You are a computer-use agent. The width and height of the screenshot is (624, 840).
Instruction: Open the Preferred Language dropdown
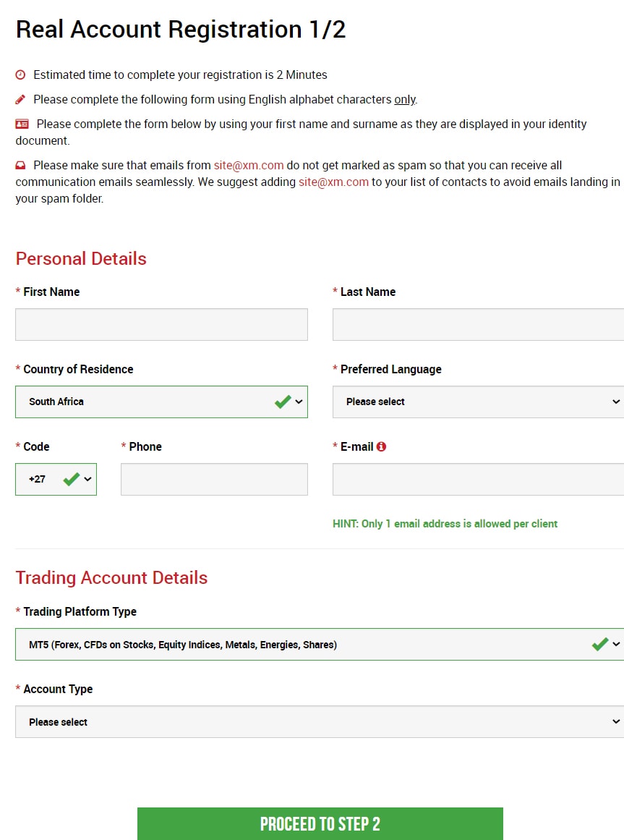pos(477,402)
